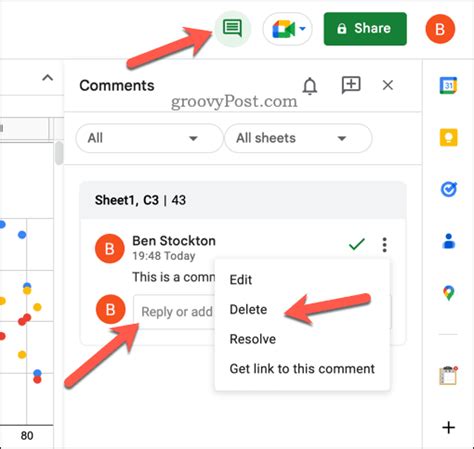Close the Comments panel
Screen dimensions: 474x449
388,85
